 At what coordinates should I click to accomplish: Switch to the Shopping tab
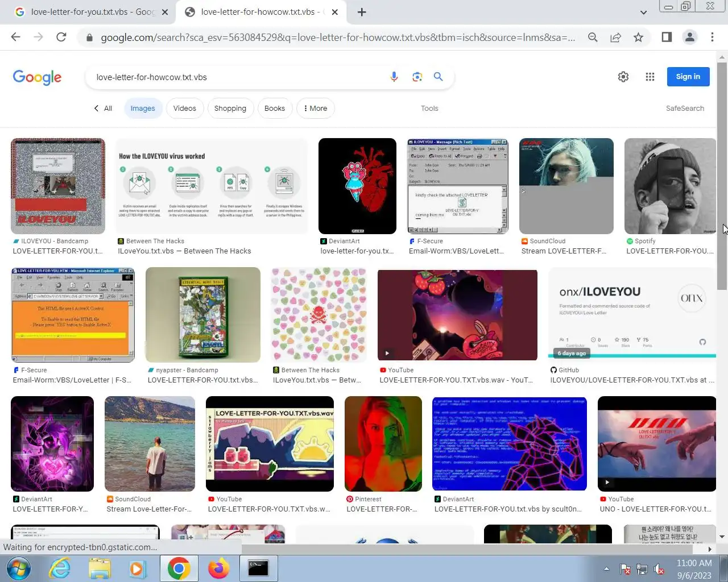tap(230, 108)
